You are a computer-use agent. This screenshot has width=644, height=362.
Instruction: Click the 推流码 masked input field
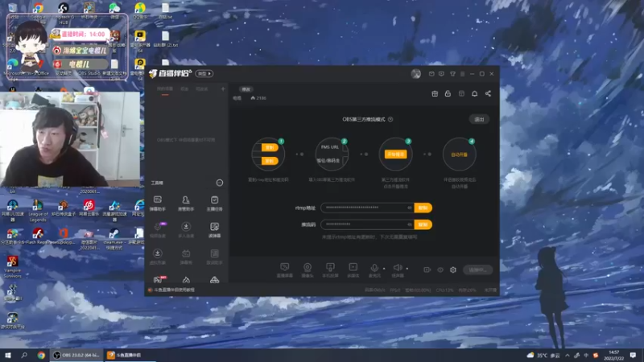click(x=367, y=224)
